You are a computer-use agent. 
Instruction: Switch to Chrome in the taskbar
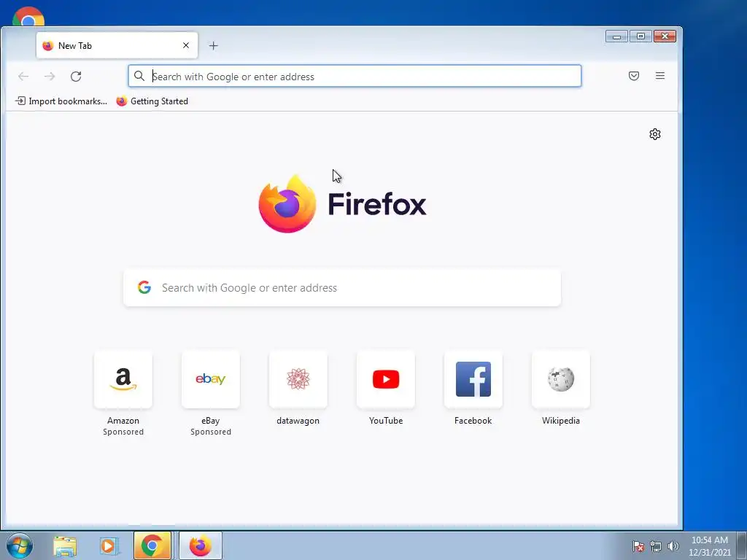coord(152,545)
